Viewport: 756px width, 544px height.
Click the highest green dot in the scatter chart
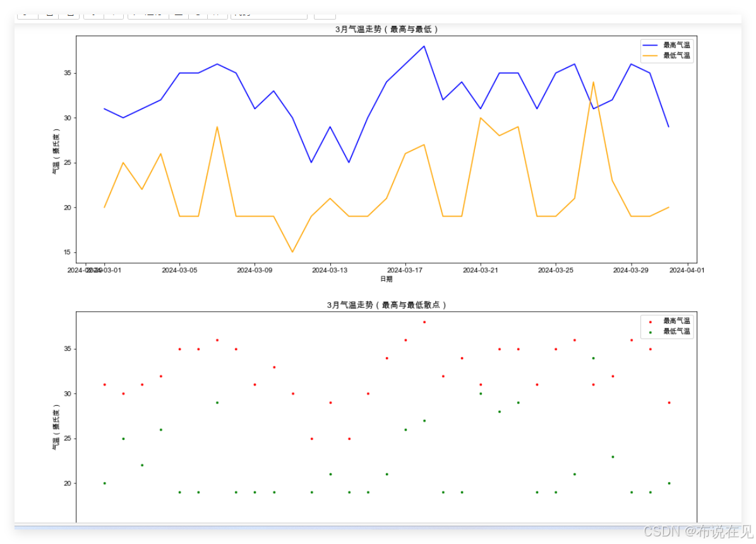tap(594, 358)
